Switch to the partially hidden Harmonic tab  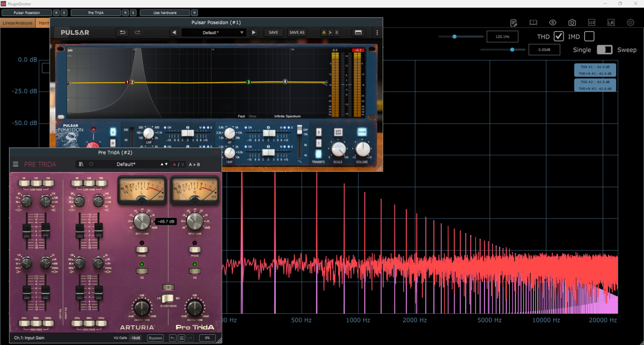coord(43,23)
